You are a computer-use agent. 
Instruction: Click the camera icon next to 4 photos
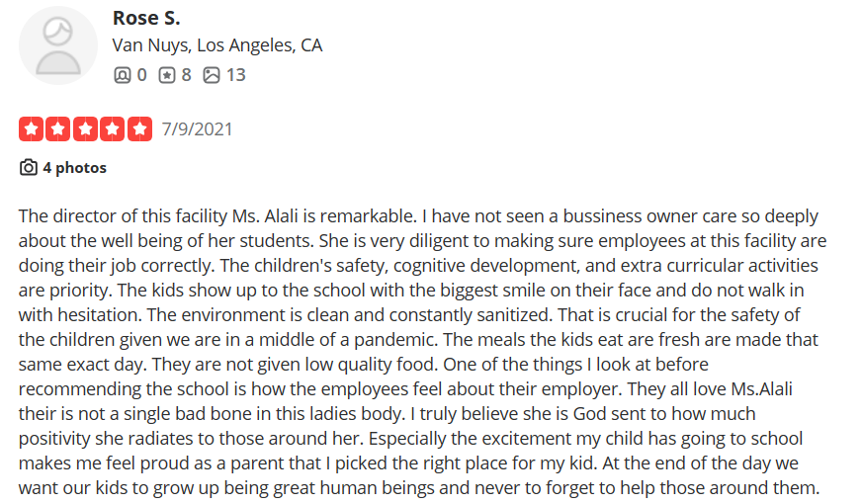point(29,167)
